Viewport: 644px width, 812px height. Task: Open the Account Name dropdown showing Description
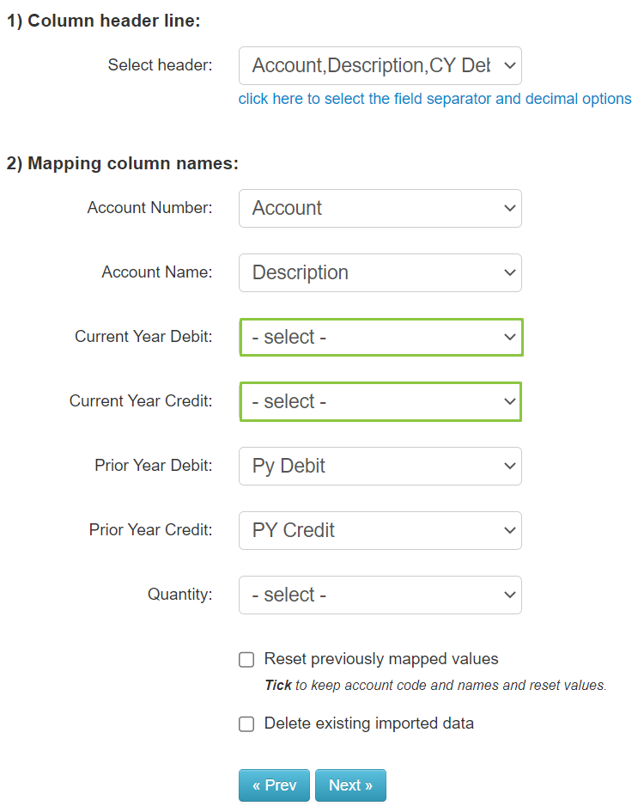coord(380,272)
